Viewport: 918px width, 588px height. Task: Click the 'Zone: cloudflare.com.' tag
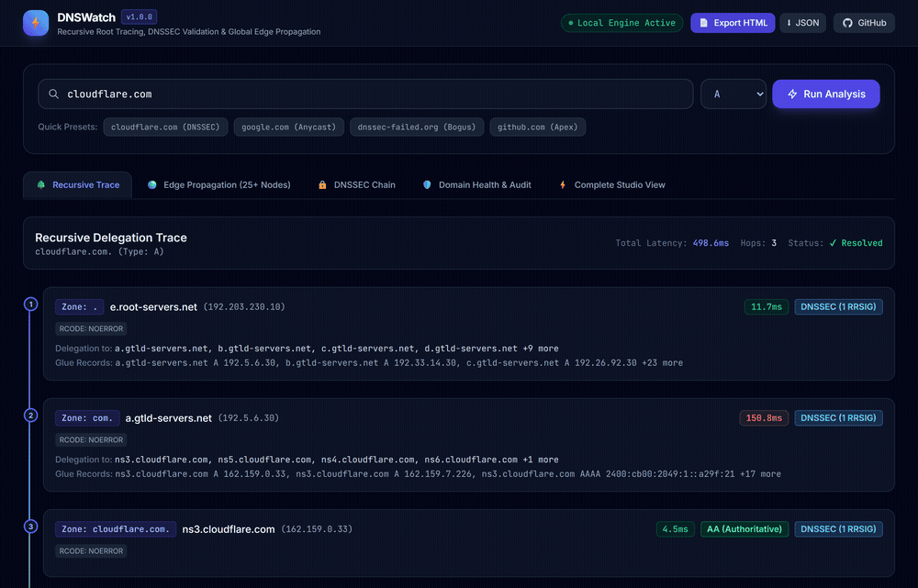[x=116, y=529]
